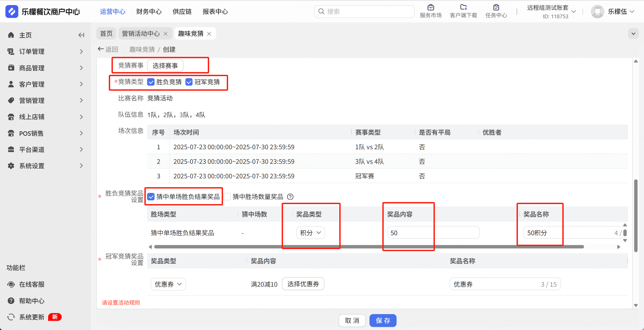
Task: Click the 保存 button
Action: coord(383,321)
